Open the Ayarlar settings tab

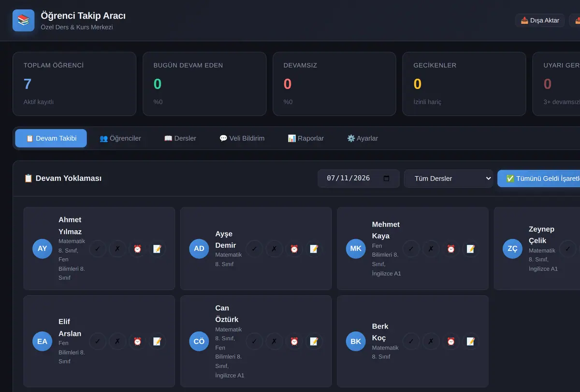pos(362,138)
